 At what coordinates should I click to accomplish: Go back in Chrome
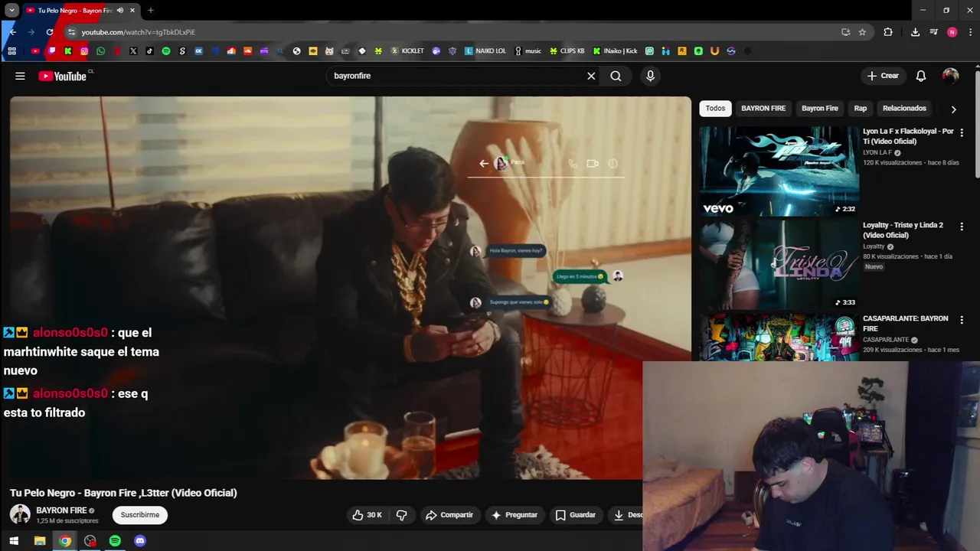(x=12, y=32)
